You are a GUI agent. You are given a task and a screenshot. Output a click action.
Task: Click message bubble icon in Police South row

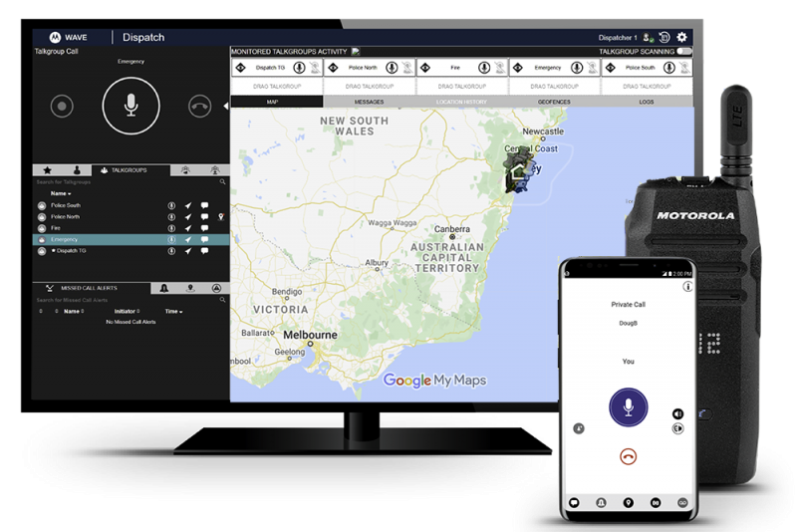point(204,205)
